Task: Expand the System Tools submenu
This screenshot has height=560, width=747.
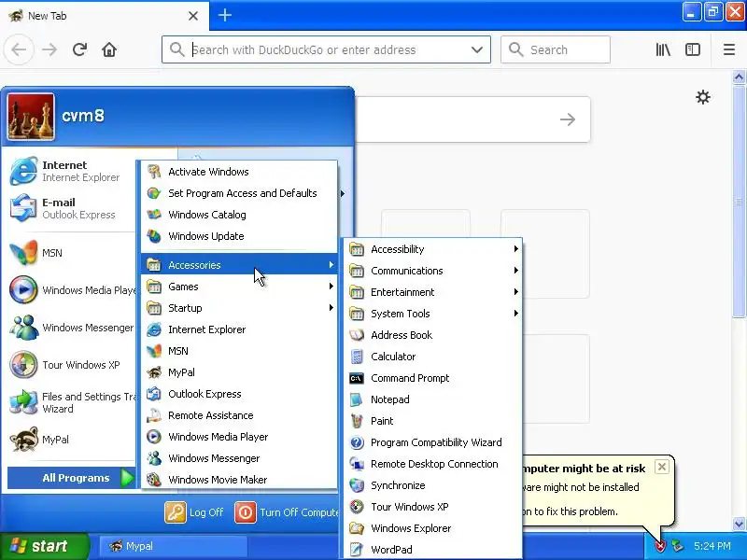Action: (432, 314)
